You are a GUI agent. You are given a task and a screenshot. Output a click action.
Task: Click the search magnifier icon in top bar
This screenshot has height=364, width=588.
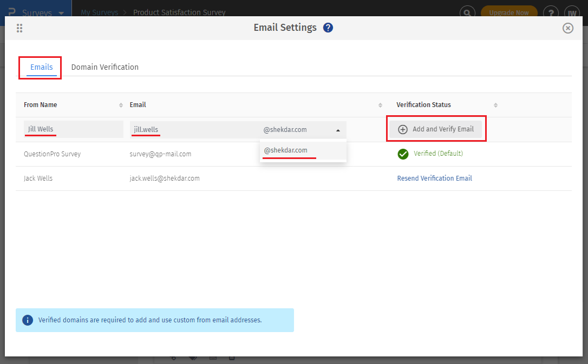coord(467,12)
